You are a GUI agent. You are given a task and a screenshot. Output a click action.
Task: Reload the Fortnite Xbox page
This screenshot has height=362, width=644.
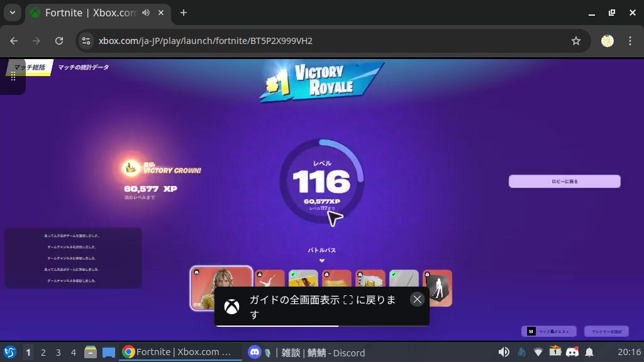(x=59, y=41)
